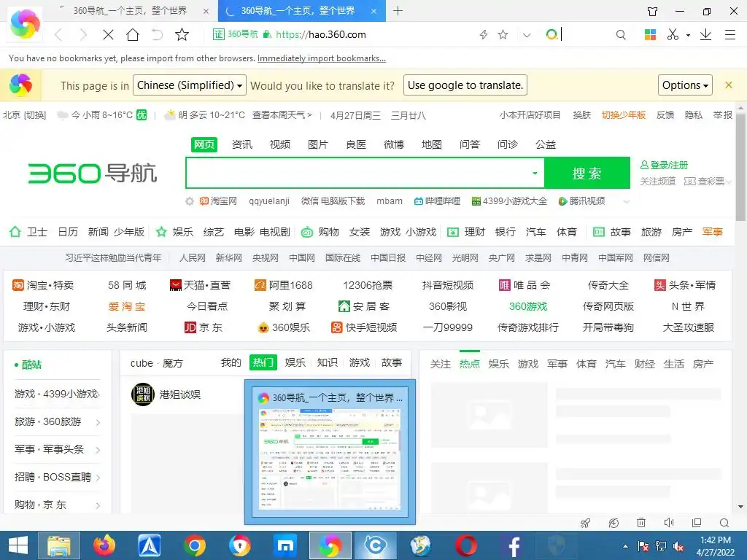Open downloads arrow icon
747x560 pixels.
[x=705, y=34]
